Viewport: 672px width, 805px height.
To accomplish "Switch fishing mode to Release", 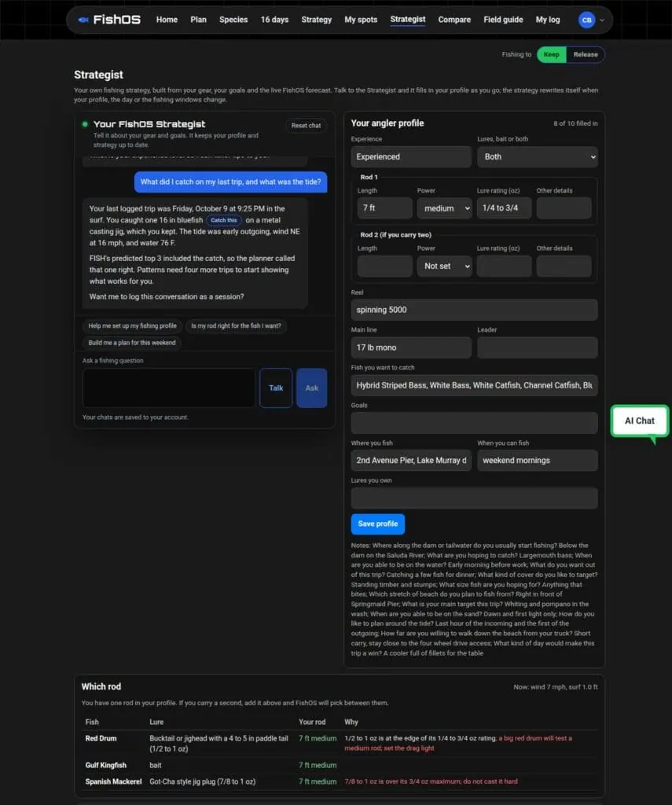I will tap(586, 54).
